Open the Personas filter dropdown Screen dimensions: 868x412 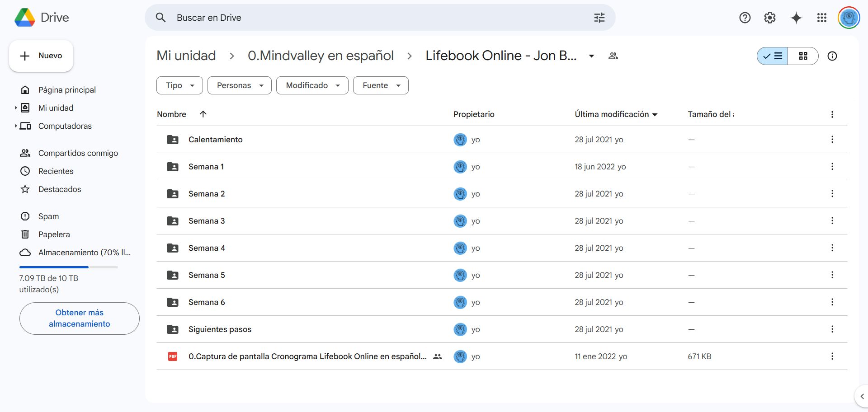(x=240, y=85)
